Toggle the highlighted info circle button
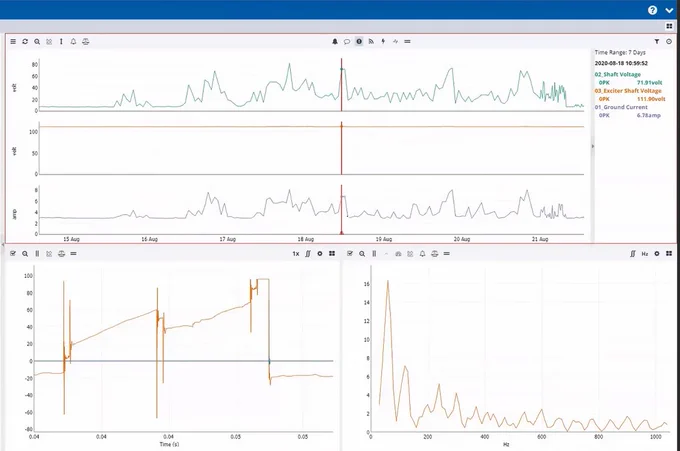 click(x=359, y=42)
